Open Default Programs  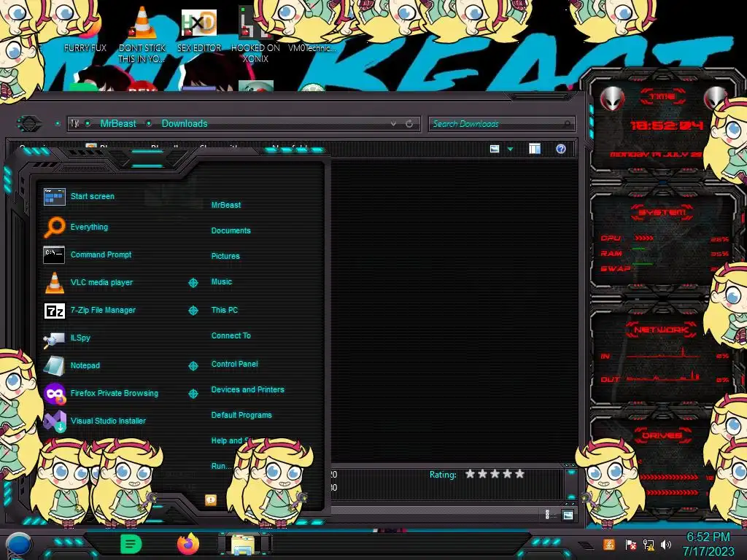[241, 415]
